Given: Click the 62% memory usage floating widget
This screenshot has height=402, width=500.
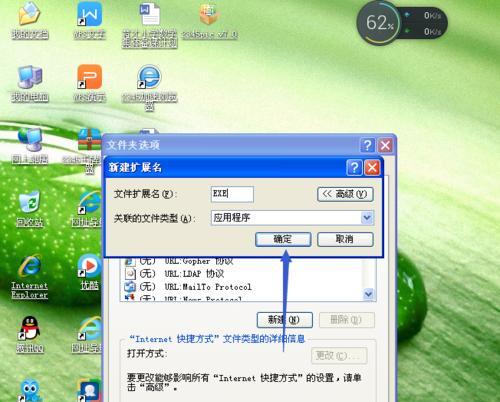Looking at the screenshot, I should 379,23.
